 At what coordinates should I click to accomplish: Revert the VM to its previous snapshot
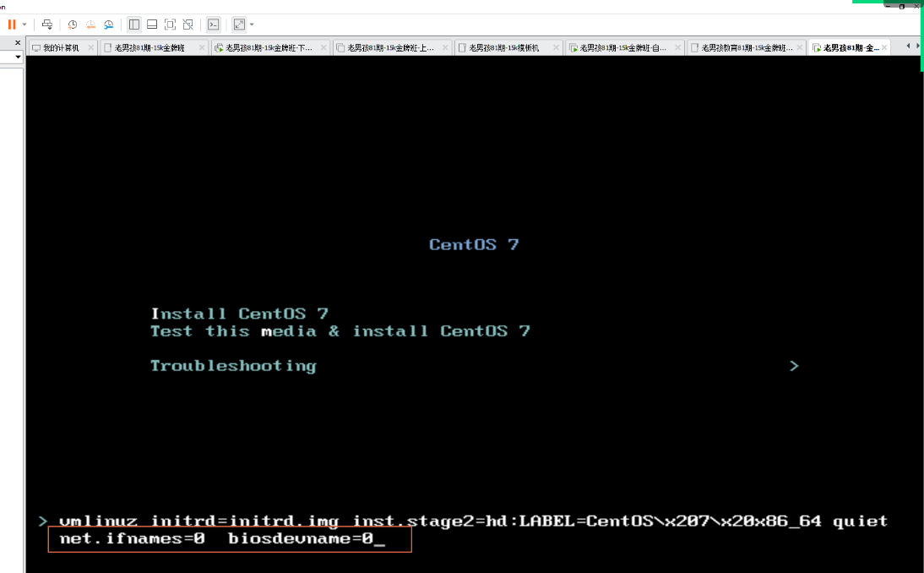(90, 25)
